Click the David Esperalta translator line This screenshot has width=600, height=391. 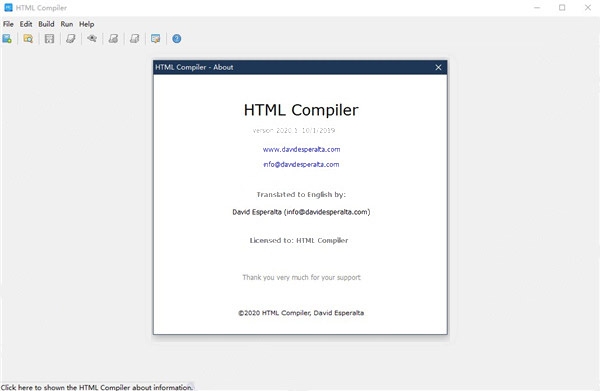tap(301, 212)
